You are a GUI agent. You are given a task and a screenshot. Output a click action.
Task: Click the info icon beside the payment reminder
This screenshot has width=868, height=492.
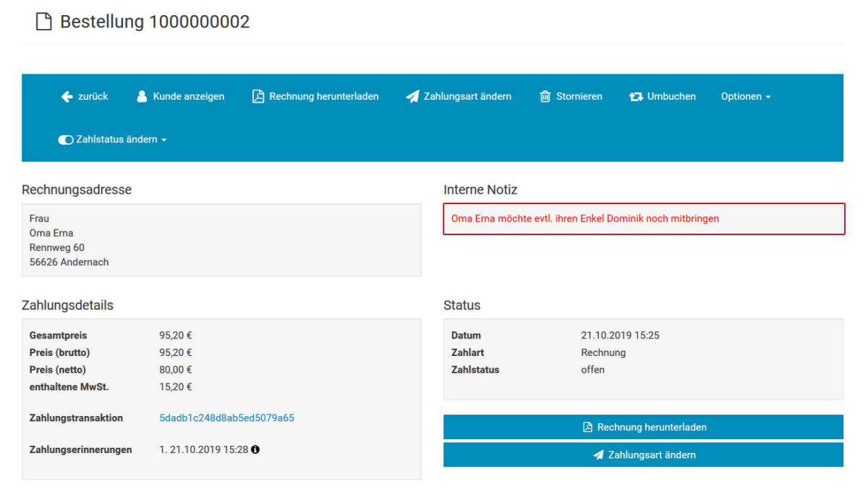pos(255,449)
